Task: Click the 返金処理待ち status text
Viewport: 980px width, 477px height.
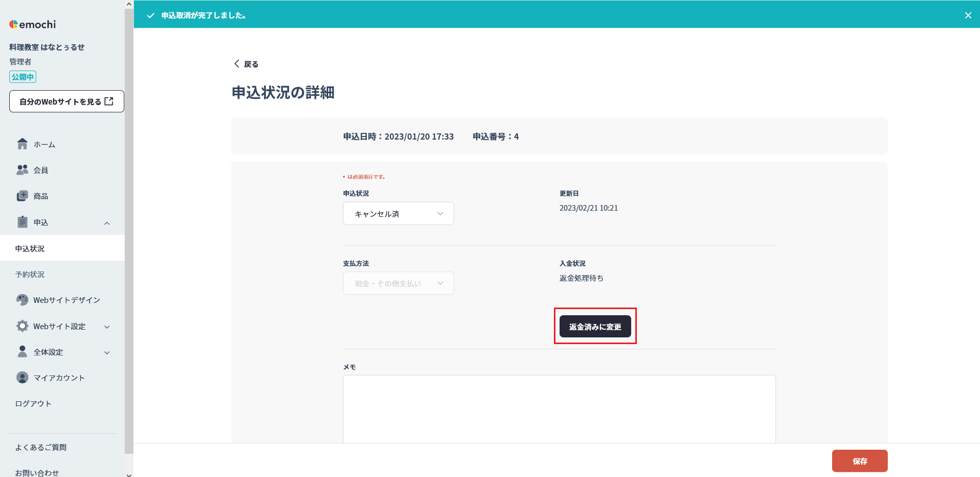Action: click(x=581, y=278)
